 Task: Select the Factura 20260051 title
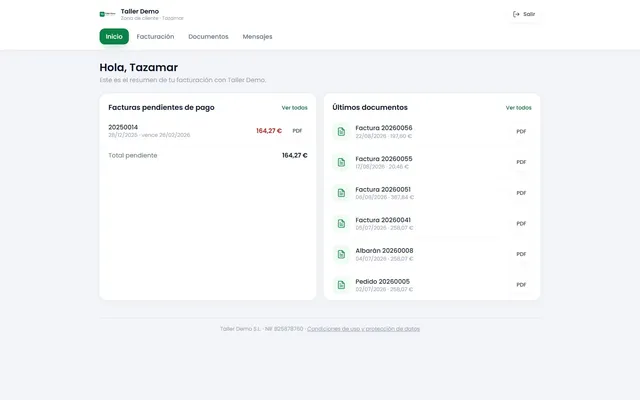(x=383, y=189)
